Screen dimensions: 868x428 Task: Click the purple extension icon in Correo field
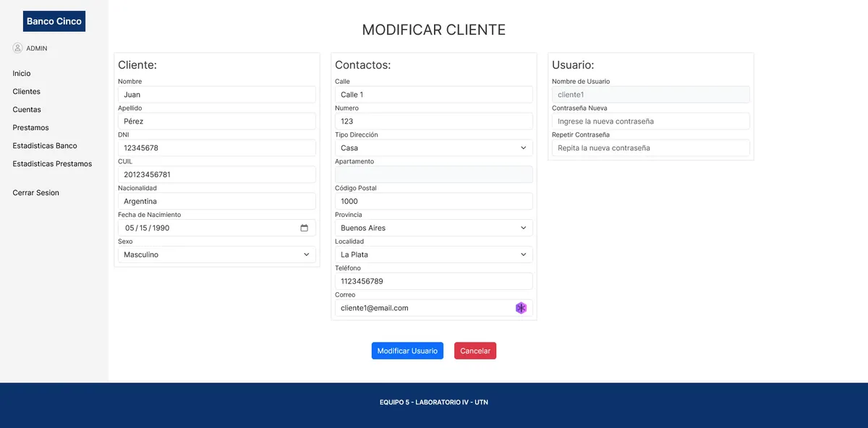point(521,308)
